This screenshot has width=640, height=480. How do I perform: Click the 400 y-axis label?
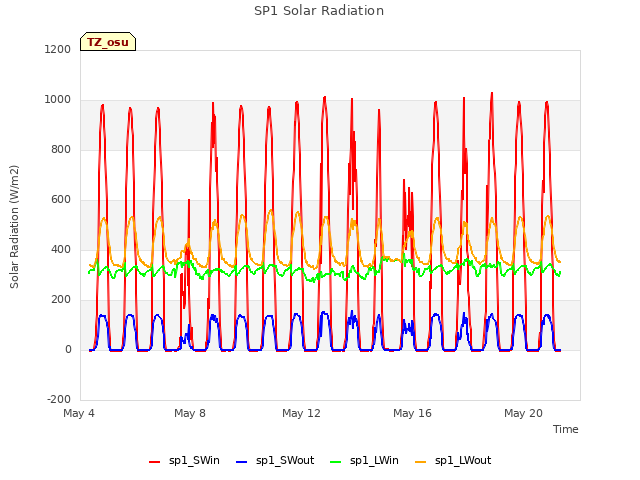click(x=61, y=249)
